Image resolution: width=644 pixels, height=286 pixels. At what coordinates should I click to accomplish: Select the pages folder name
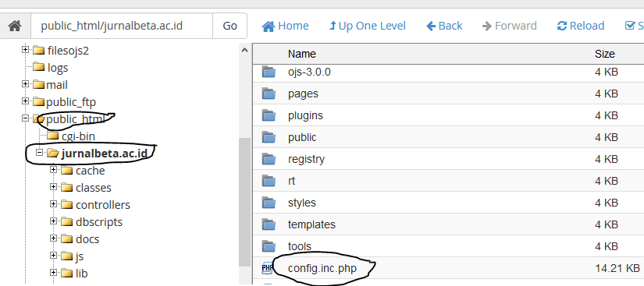(x=303, y=94)
